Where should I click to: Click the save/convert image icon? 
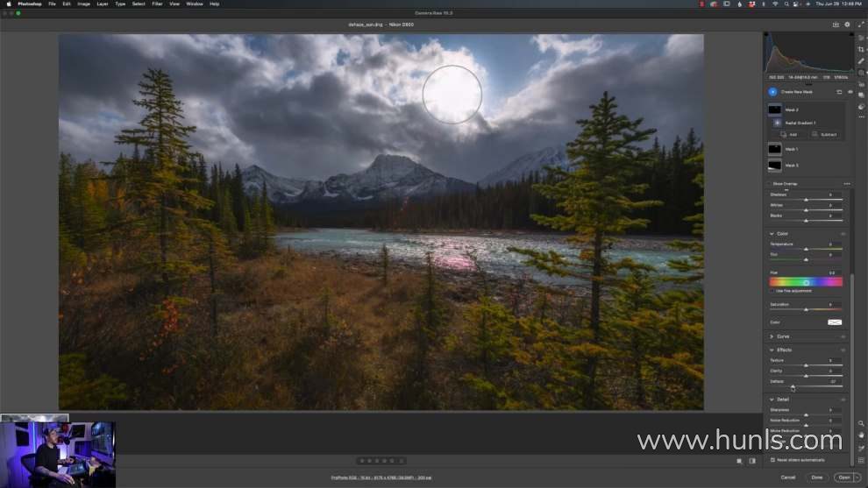click(836, 25)
